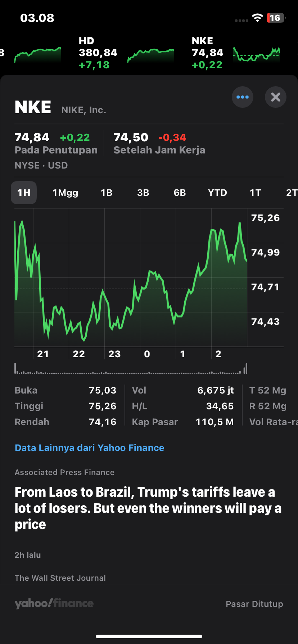The height and width of the screenshot is (644, 298).
Task: Tap the home indicator bar
Action: [149, 636]
